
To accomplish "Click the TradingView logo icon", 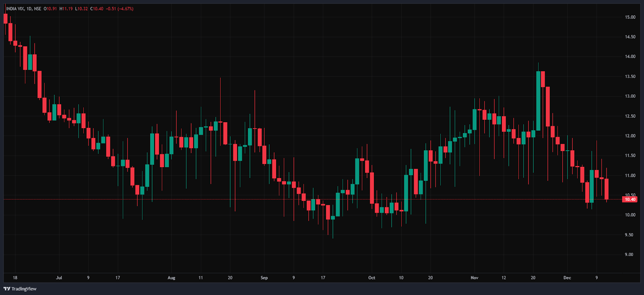I will point(7,289).
